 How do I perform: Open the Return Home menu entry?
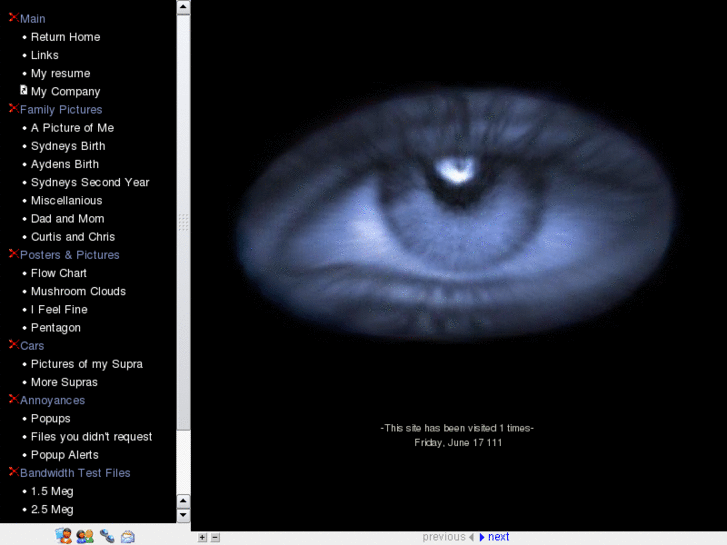65,37
